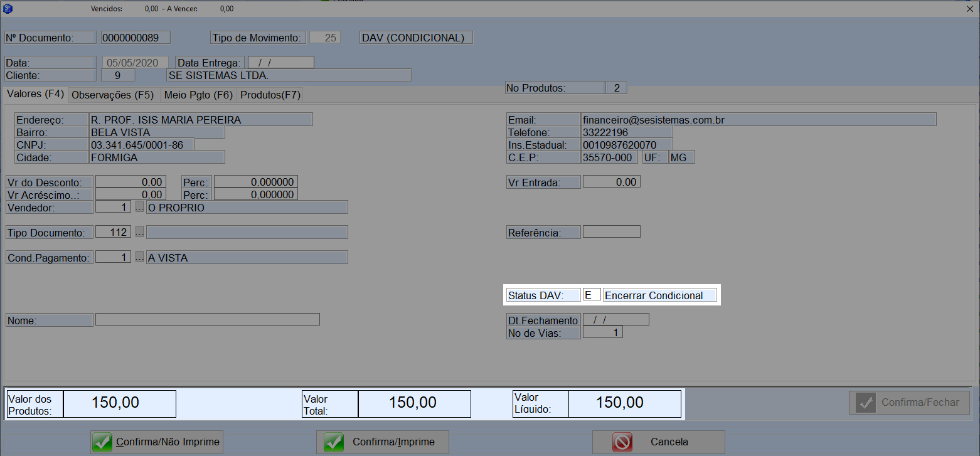The height and width of the screenshot is (456, 980).
Task: Select the Meio Pgto (F6) tab
Action: 198,95
